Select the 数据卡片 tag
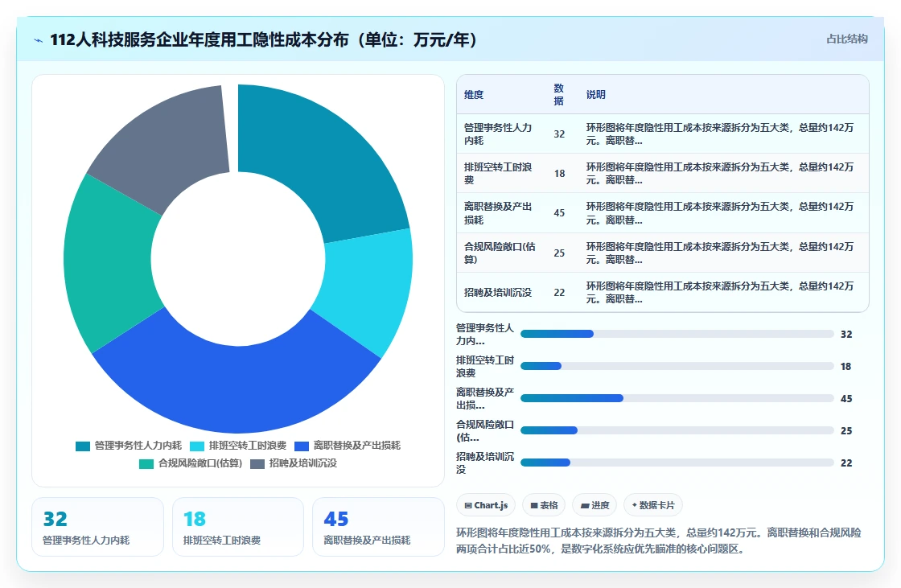 click(652, 505)
